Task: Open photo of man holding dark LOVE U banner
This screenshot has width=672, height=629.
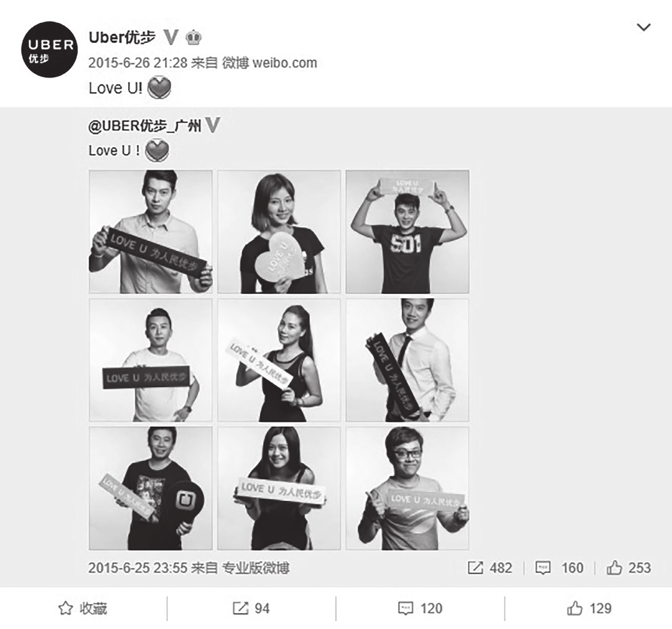Action: 151,232
